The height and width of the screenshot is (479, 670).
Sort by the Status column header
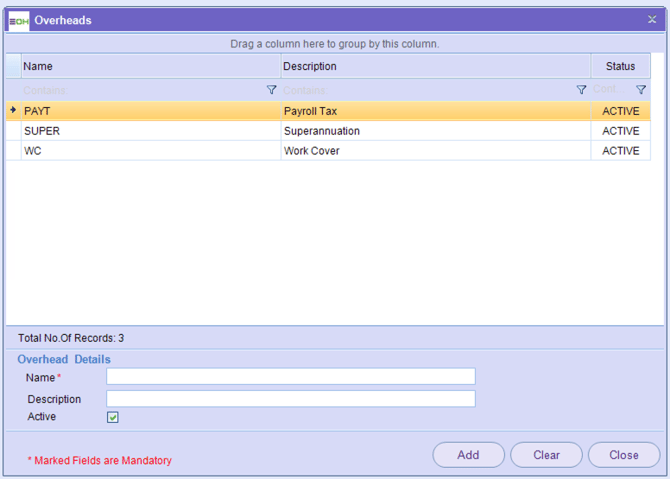(x=620, y=66)
